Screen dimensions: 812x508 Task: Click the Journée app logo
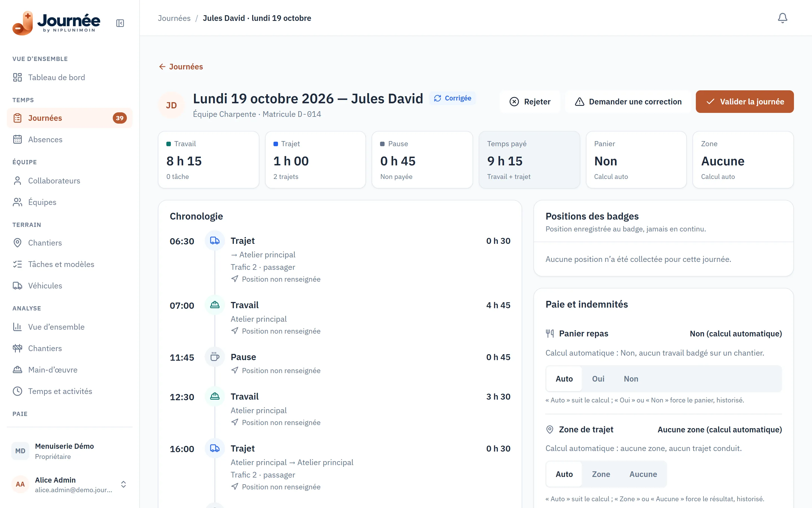(56, 23)
